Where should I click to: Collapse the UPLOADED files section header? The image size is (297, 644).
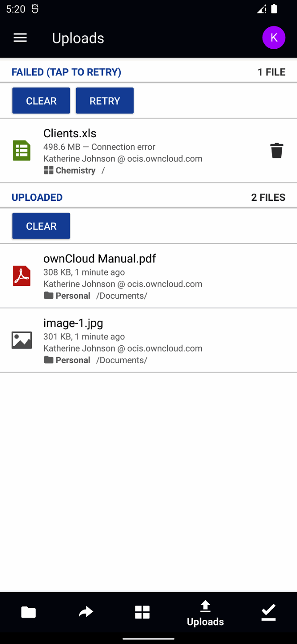pyautogui.click(x=37, y=197)
